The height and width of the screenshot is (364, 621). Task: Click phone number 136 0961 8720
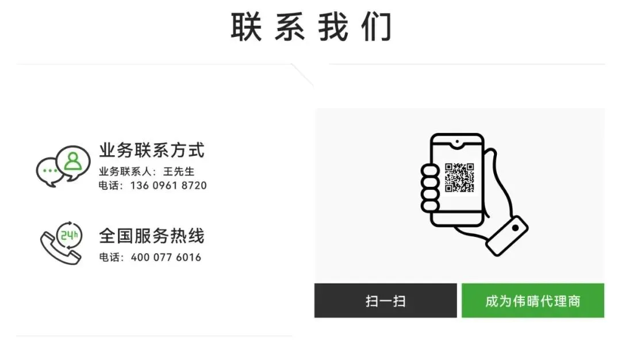[168, 185]
